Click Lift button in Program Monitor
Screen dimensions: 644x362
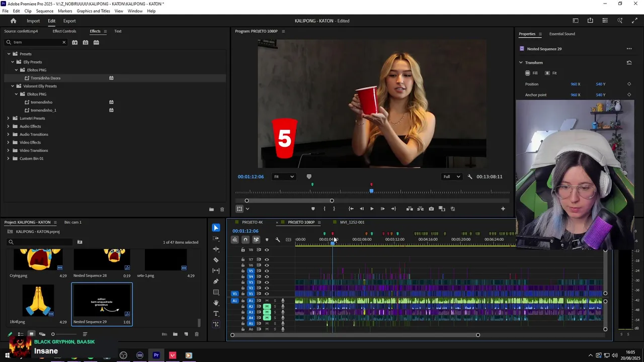(410, 209)
